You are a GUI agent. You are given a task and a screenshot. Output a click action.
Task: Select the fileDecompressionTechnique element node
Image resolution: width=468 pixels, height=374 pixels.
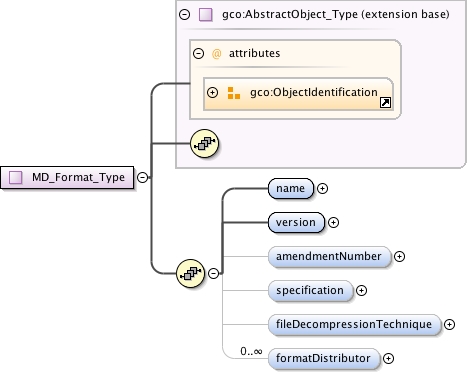click(354, 325)
